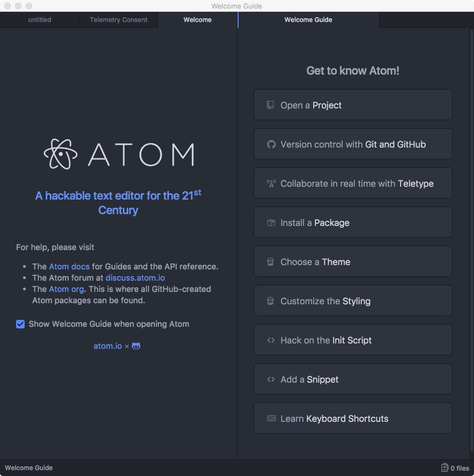Expand the Customize the Styling section
This screenshot has width=474, height=476.
click(x=353, y=301)
